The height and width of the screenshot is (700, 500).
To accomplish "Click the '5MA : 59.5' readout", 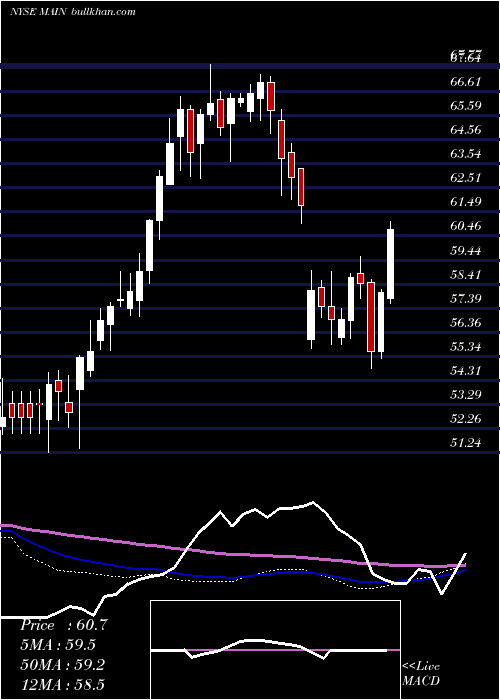I will 58,645.
